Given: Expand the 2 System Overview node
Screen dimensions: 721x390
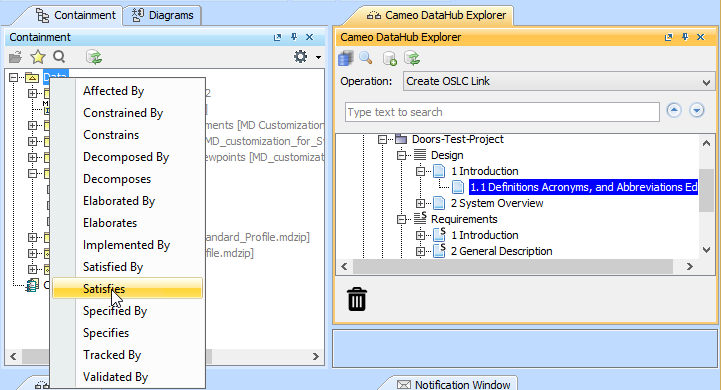Looking at the screenshot, I should 420,203.
